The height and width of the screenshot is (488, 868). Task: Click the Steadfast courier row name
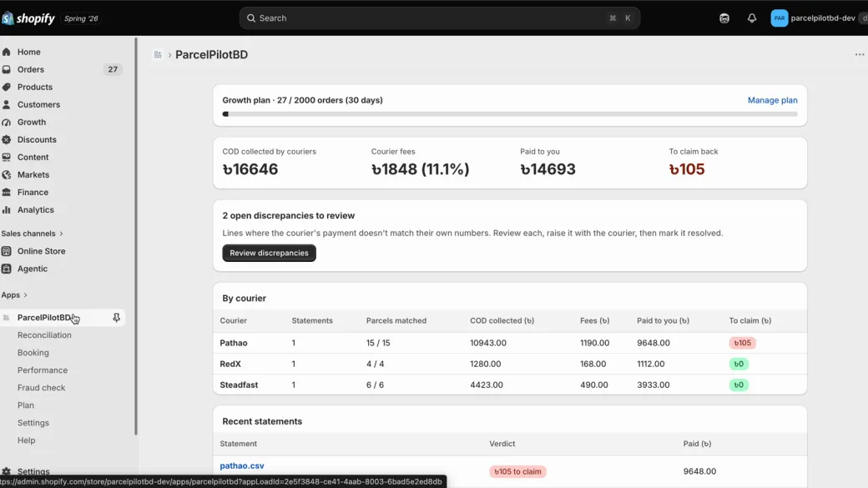pos(239,385)
